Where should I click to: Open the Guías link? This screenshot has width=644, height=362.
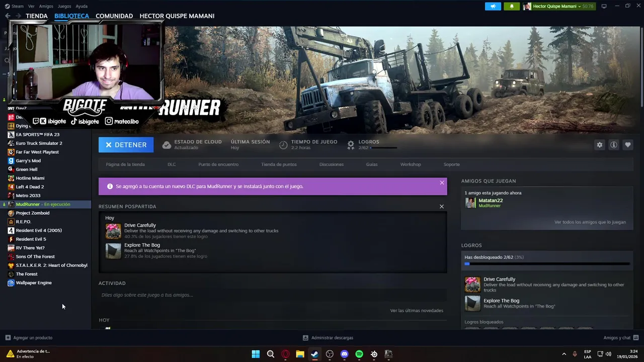click(x=372, y=164)
